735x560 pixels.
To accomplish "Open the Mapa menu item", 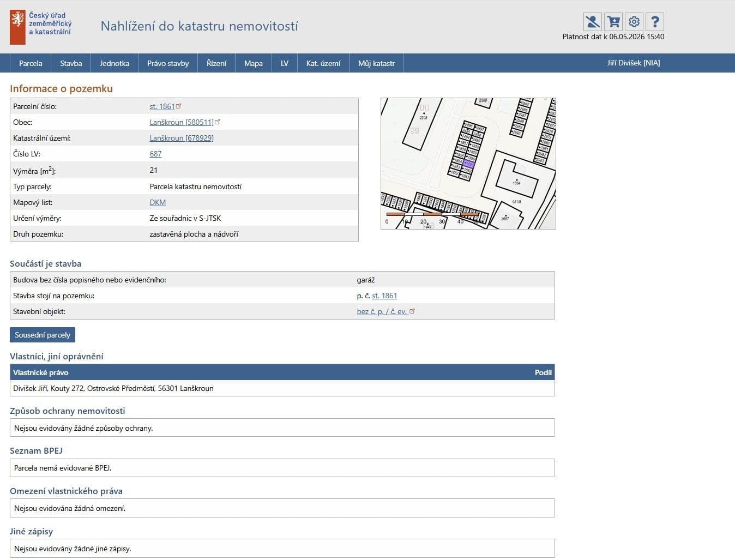I will coord(254,63).
